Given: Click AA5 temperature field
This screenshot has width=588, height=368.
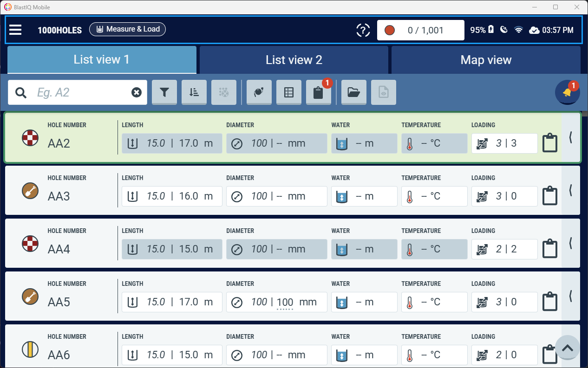Looking at the screenshot, I should [x=434, y=302].
